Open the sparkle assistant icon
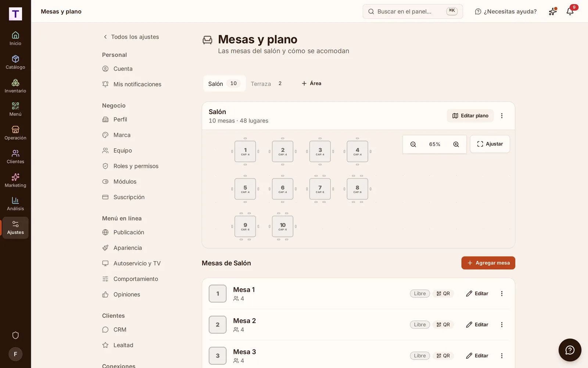Image resolution: width=588 pixels, height=368 pixels. [x=553, y=11]
